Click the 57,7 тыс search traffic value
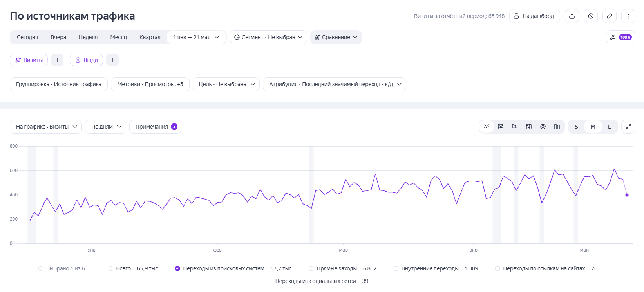Viewport: 644px width, 292px height. pyautogui.click(x=281, y=268)
